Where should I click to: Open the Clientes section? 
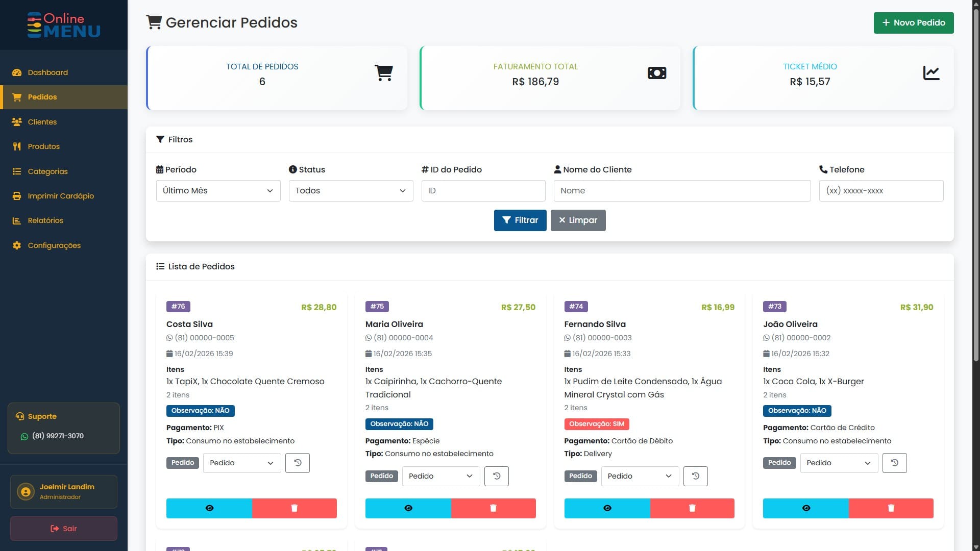[41, 122]
